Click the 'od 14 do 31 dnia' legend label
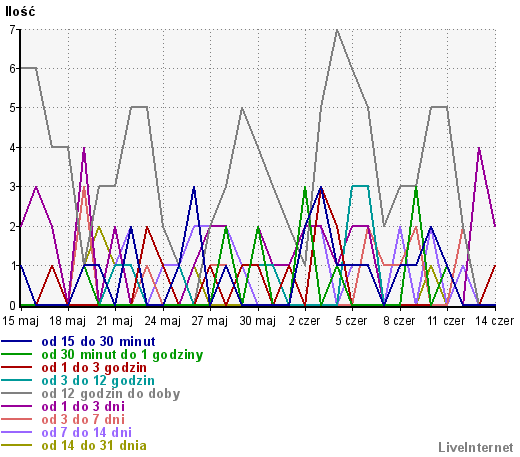The width and height of the screenshot is (520, 457). (94, 446)
